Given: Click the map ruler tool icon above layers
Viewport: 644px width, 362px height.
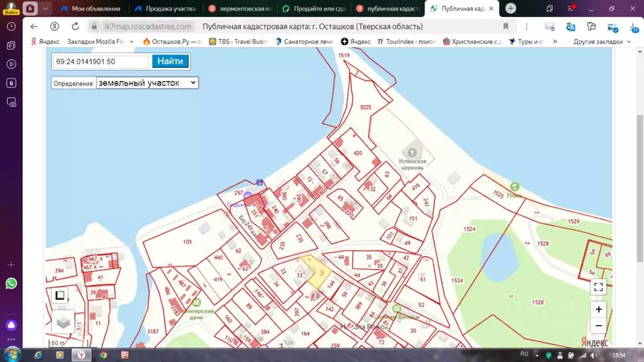Looking at the screenshot, I should (60, 295).
